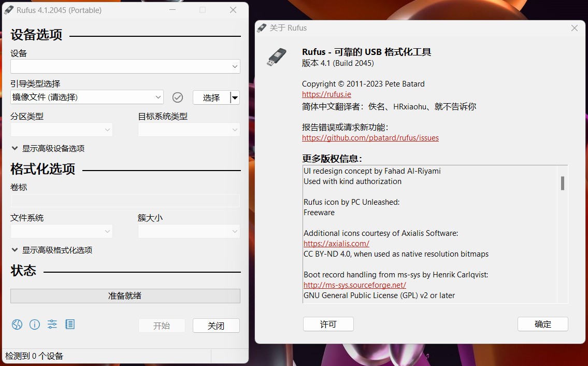The height and width of the screenshot is (366, 588).
Task: Open the https://rufus.ie link
Action: pos(326,94)
